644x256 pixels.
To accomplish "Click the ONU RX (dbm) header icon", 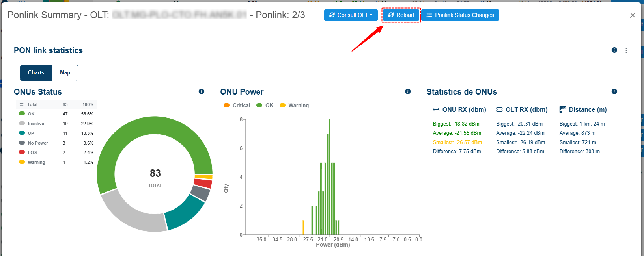I will pyautogui.click(x=436, y=109).
